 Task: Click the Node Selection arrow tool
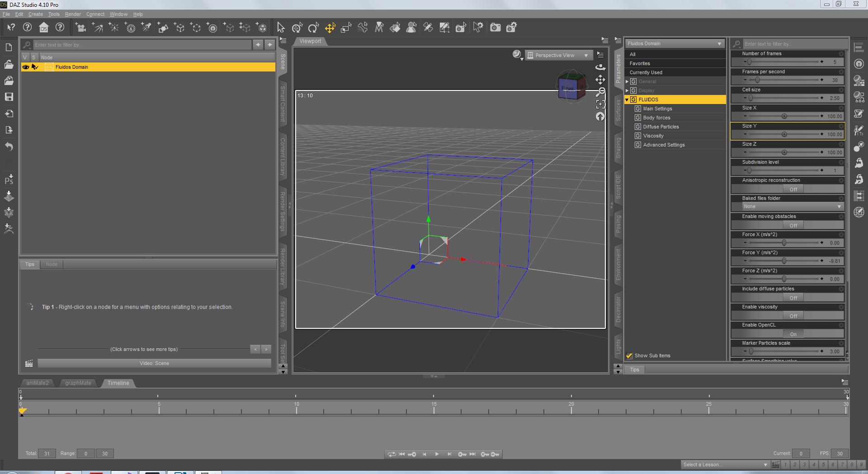[x=281, y=28]
